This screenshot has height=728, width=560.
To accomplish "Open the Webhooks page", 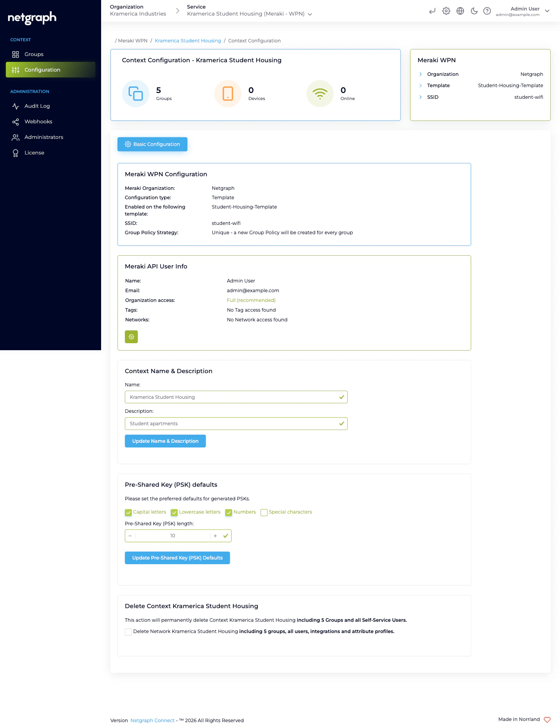I will (51, 121).
